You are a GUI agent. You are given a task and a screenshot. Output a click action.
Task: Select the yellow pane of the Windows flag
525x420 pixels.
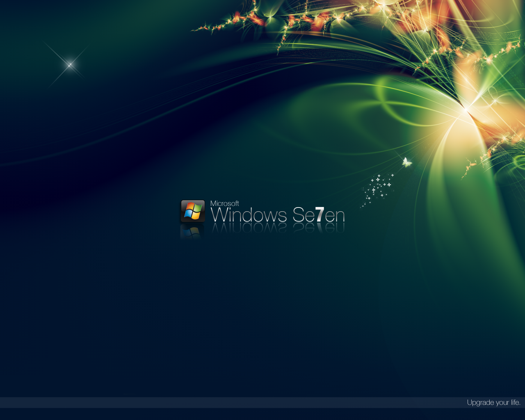196,215
